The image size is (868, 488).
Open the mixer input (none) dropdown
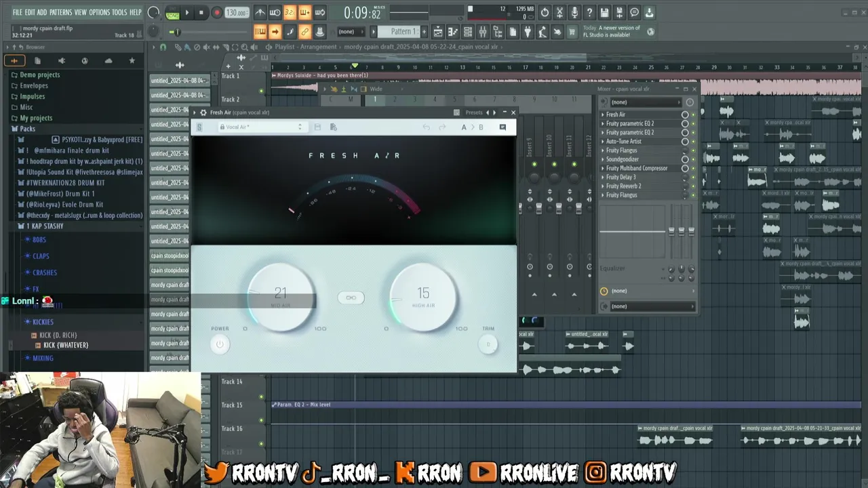tap(647, 102)
